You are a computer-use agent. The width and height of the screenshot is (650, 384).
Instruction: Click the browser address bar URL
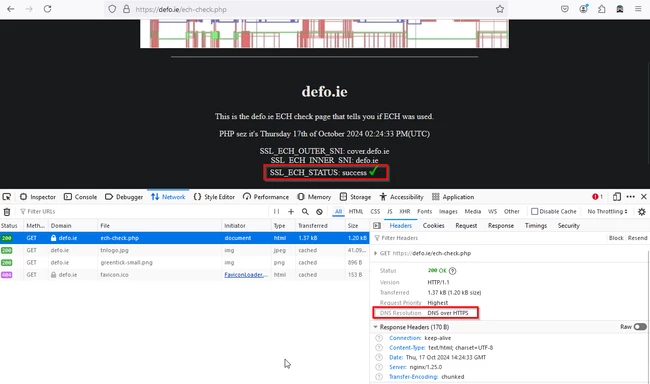(x=181, y=9)
